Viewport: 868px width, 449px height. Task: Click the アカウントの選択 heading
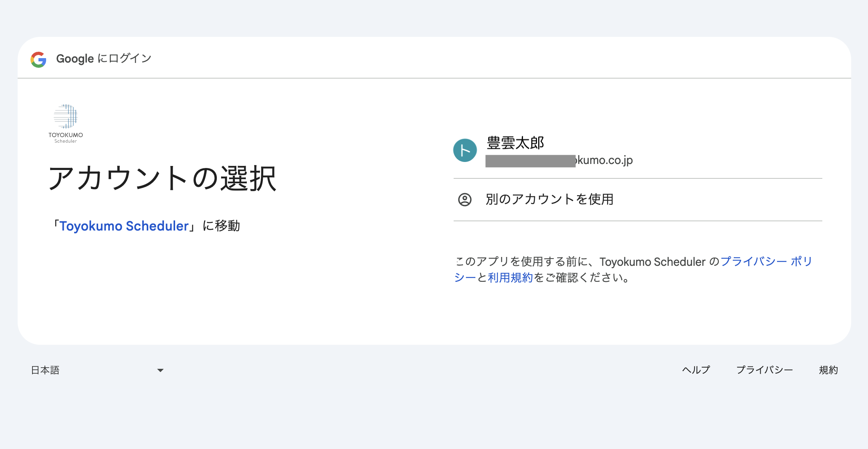[x=162, y=178]
